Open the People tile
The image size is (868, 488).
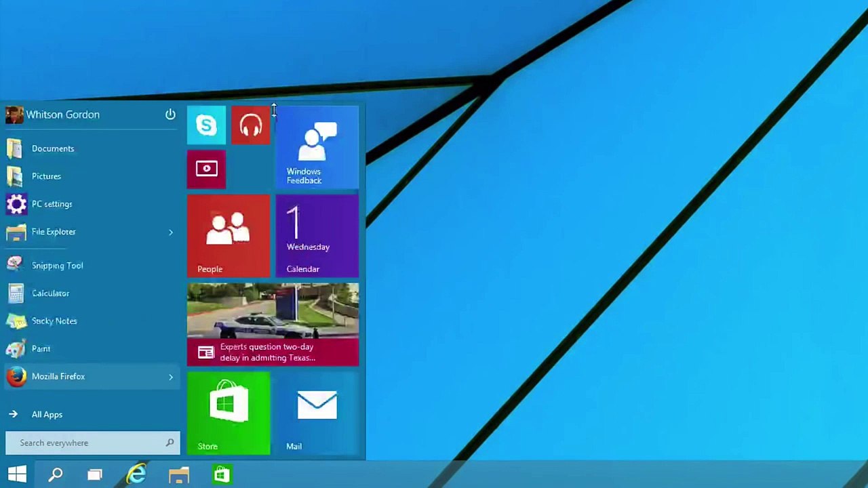229,236
